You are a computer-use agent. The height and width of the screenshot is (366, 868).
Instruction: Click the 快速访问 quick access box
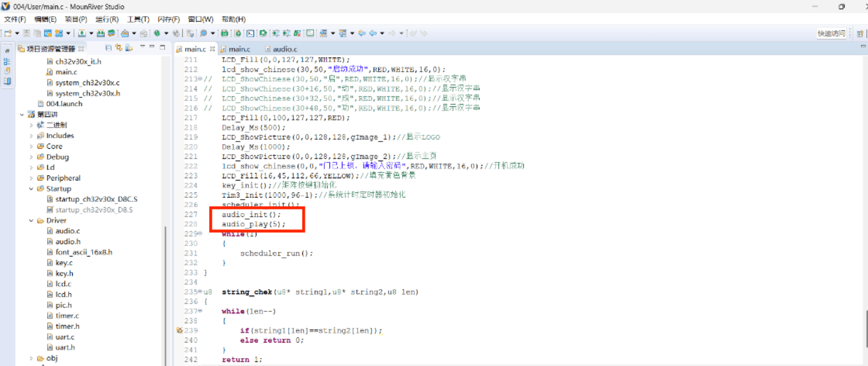tap(831, 33)
